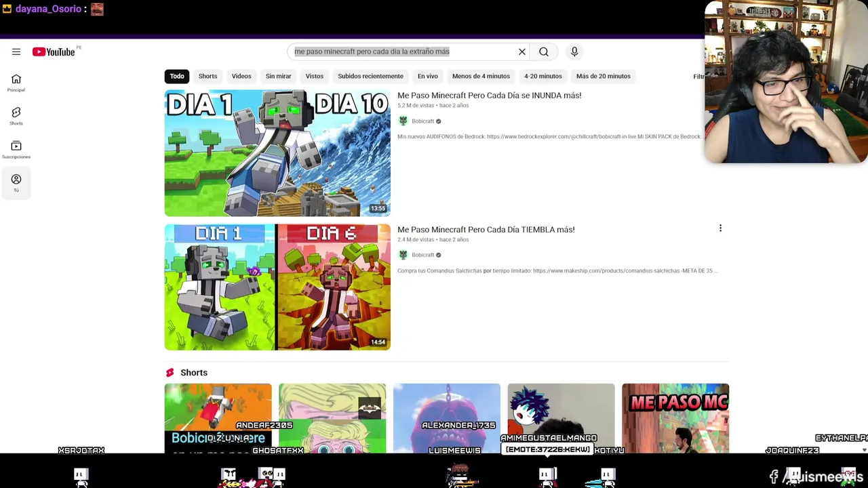Screen dimensions: 868x488
Task: Click '2.4 M de vistas' metadata text
Action: tap(416, 240)
